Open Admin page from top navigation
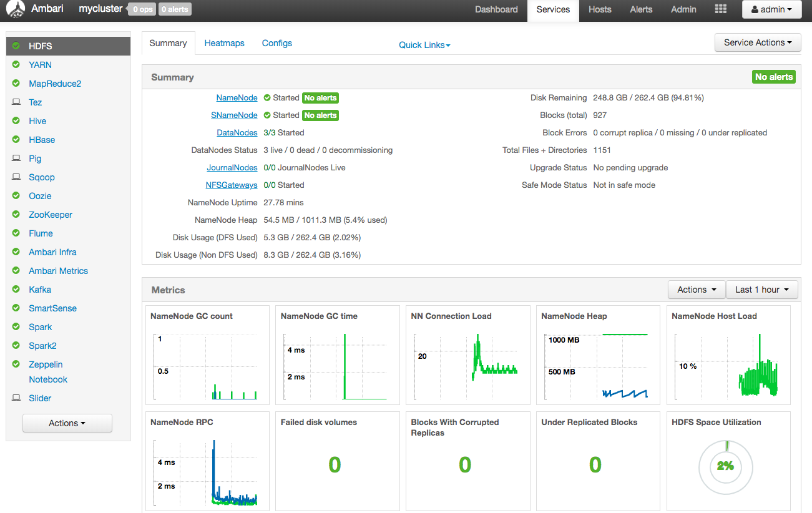 683,9
